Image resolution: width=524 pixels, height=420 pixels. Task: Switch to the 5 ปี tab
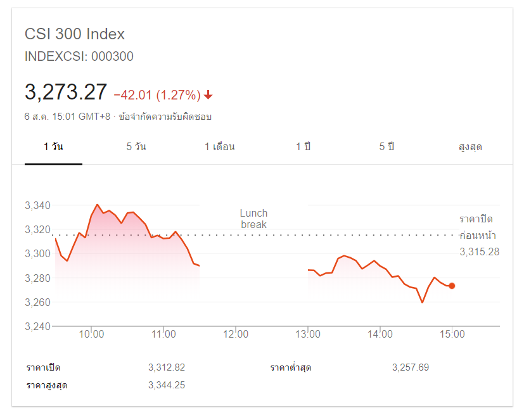(x=387, y=147)
